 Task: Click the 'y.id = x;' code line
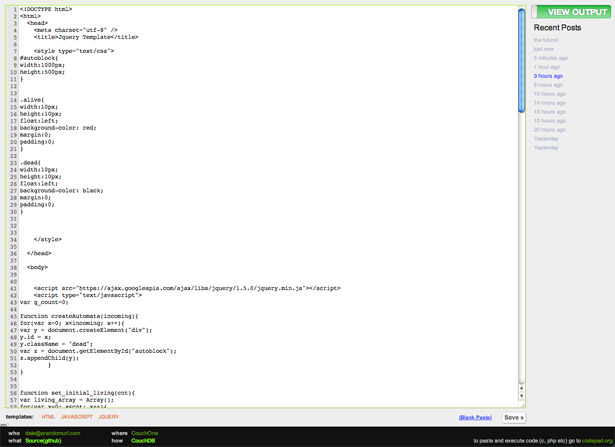tap(35, 337)
